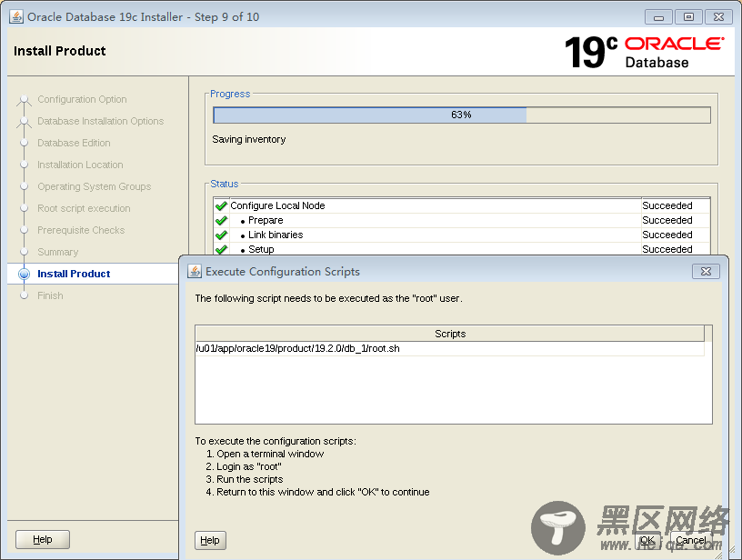Image resolution: width=742 pixels, height=560 pixels.
Task: Select the Operating System Groups step
Action: point(95,186)
